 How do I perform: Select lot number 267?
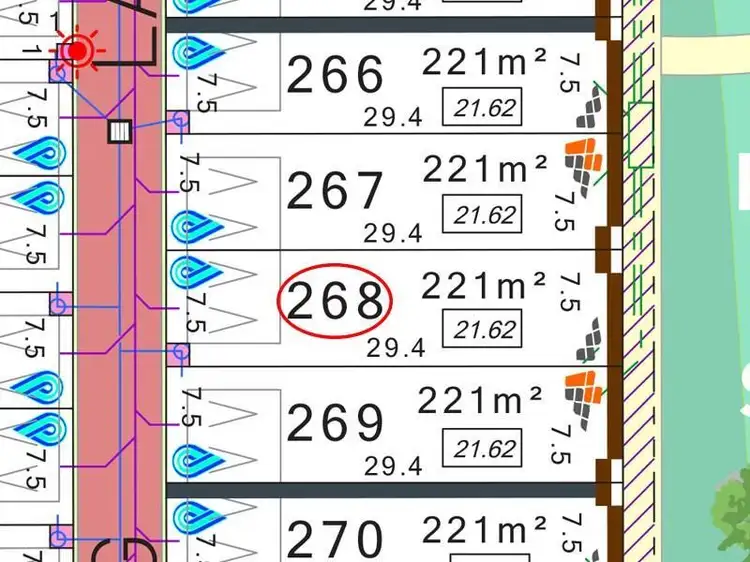[x=335, y=190]
